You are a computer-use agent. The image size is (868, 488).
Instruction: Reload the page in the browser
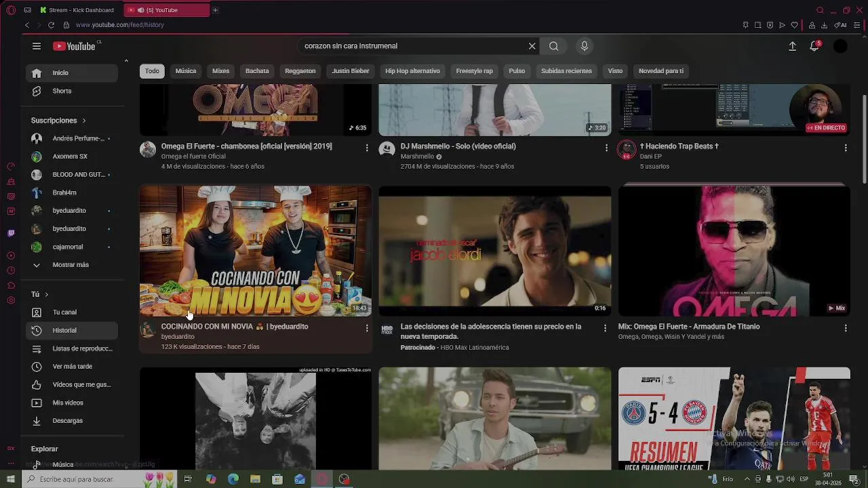pos(51,25)
